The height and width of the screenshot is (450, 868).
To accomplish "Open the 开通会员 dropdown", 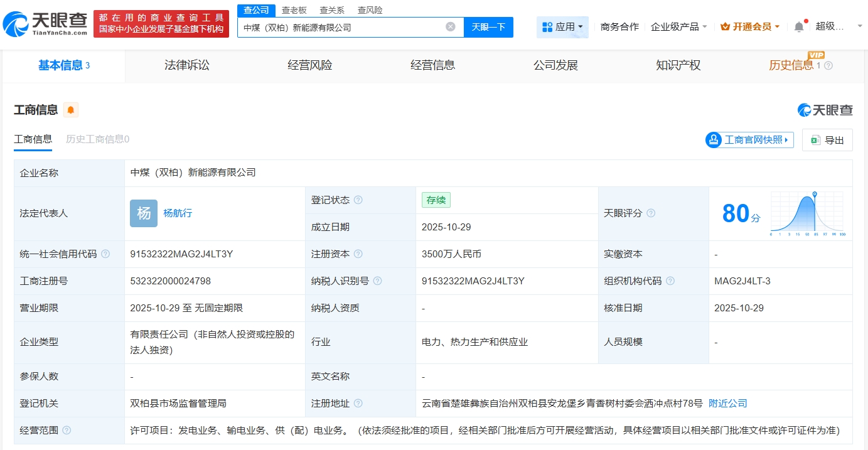I will tap(750, 27).
